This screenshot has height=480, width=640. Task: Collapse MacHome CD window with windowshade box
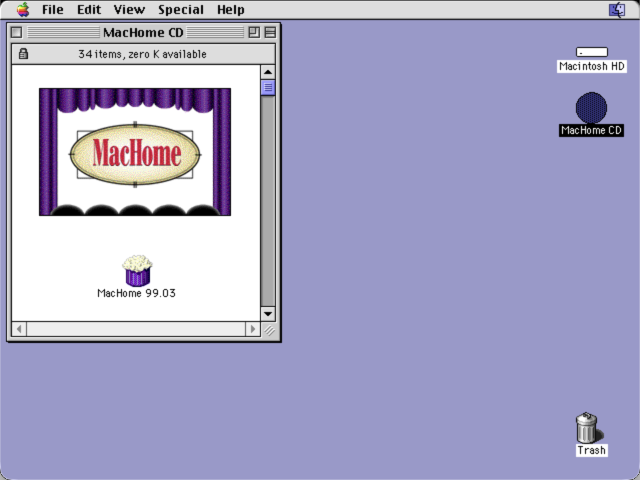270,32
